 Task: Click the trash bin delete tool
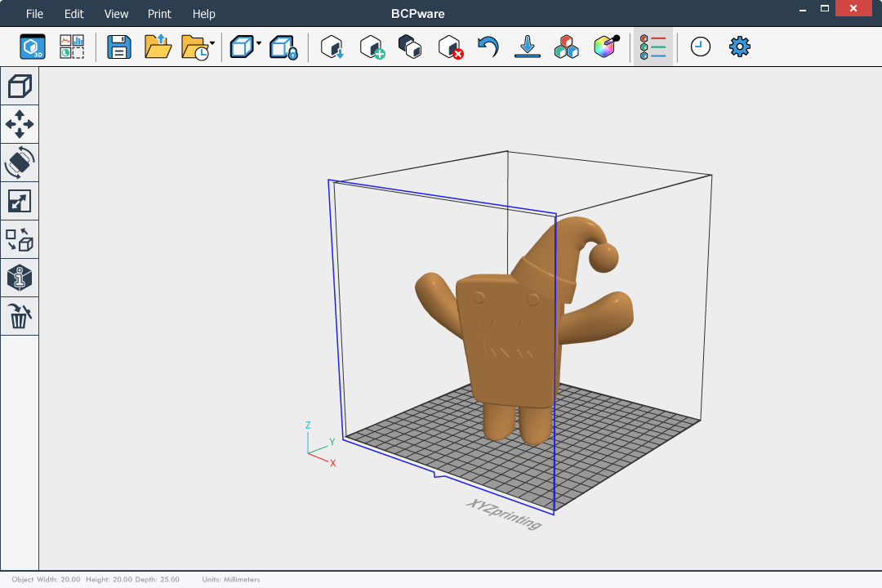20,316
